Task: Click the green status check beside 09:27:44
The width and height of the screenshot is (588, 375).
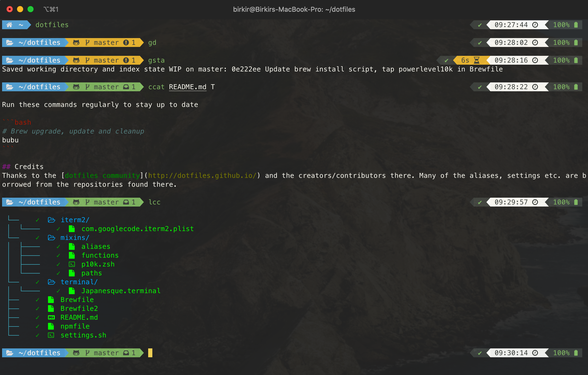Action: pos(480,25)
